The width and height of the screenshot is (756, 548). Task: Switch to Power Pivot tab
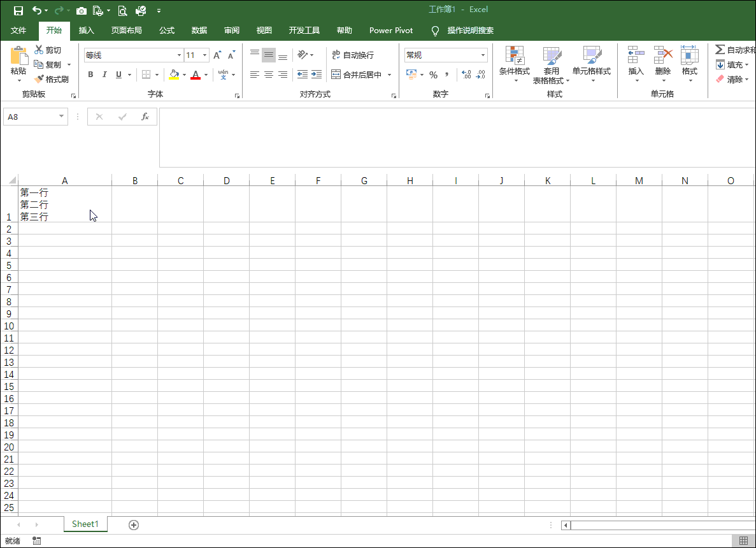[x=391, y=31]
